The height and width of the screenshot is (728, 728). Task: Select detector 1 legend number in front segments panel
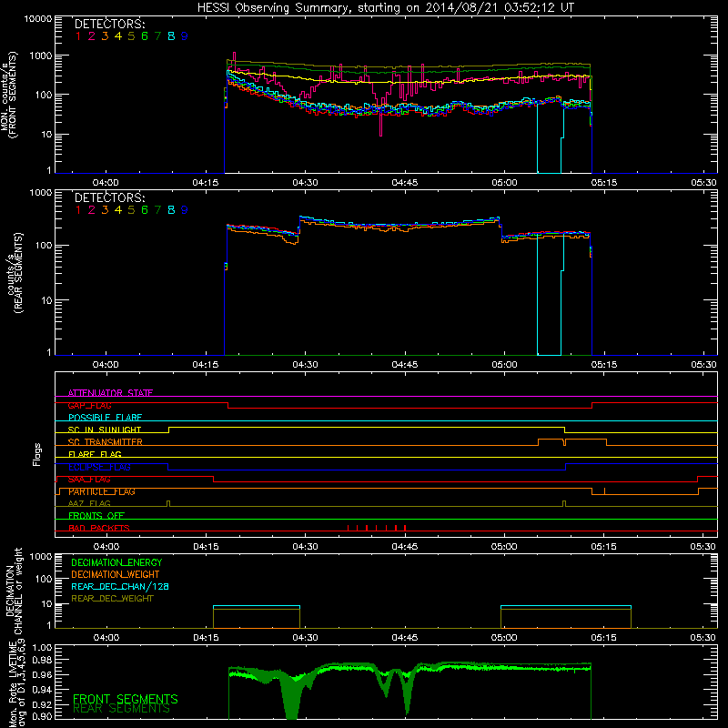click(x=78, y=36)
